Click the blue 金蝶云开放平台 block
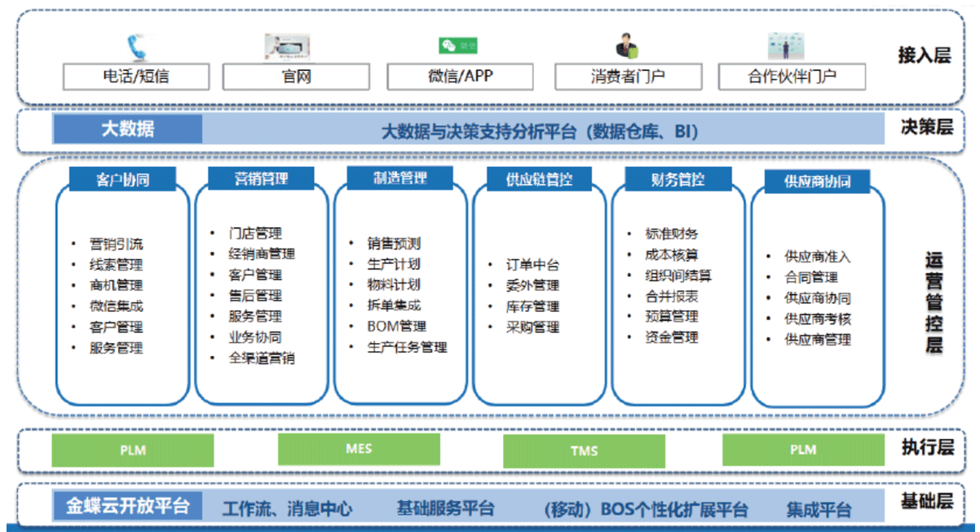 [128, 506]
